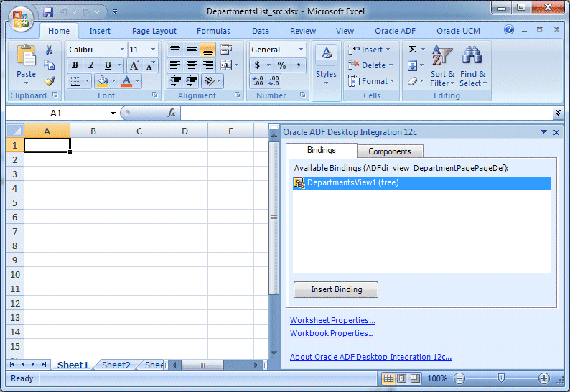Image resolution: width=570 pixels, height=392 pixels.
Task: Apply the red font color
Action: [126, 81]
